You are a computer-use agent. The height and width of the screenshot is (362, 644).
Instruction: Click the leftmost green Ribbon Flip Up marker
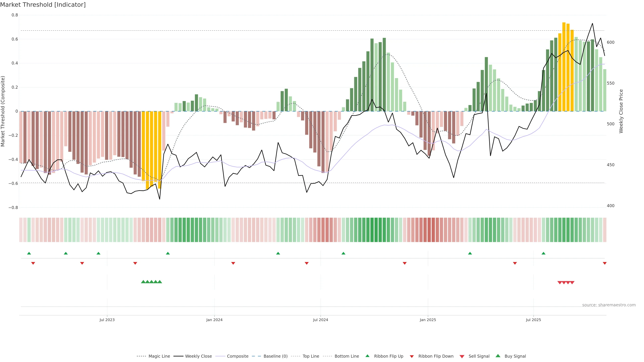pos(29,253)
